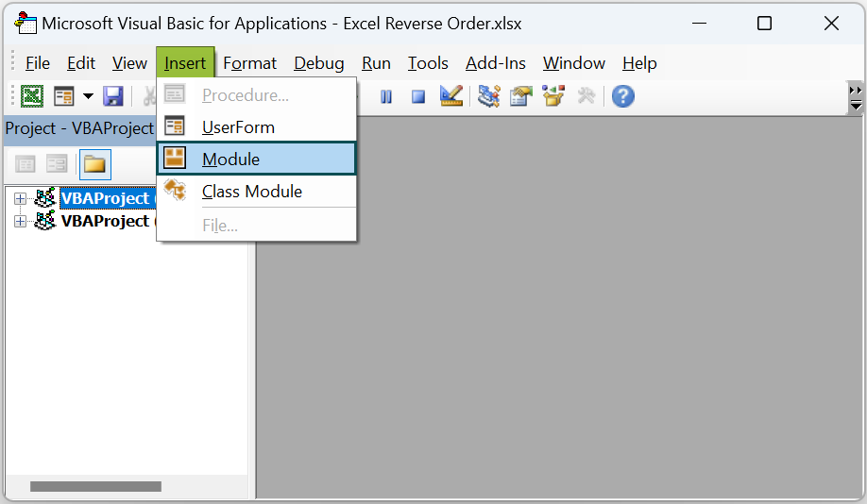The width and height of the screenshot is (867, 504).
Task: Click the View Code icon in Project pane
Action: point(25,164)
